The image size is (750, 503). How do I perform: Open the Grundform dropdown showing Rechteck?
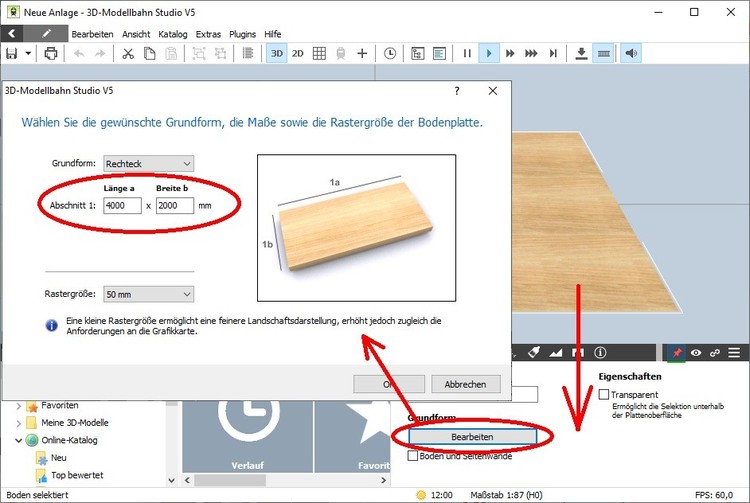[149, 164]
